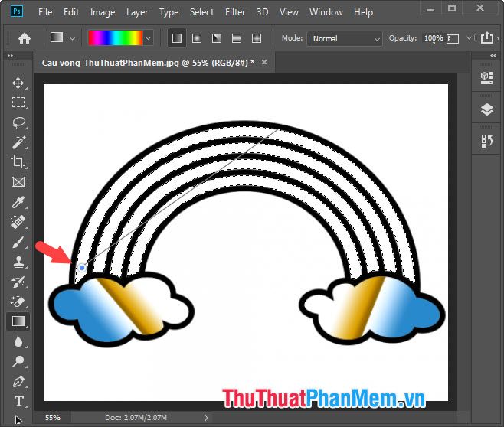Screen dimensions: 504x427
Task: Open the gradient picker dropdown arrow
Action: point(148,38)
